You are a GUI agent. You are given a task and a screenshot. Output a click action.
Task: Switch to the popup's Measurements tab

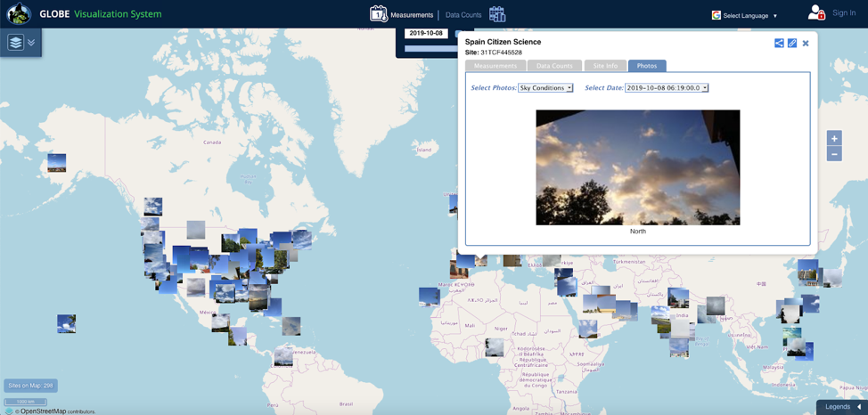[495, 66]
